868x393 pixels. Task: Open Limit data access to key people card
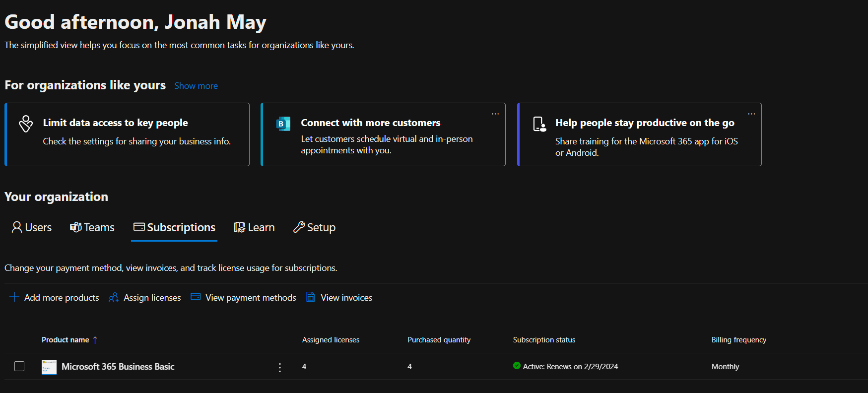click(127, 134)
